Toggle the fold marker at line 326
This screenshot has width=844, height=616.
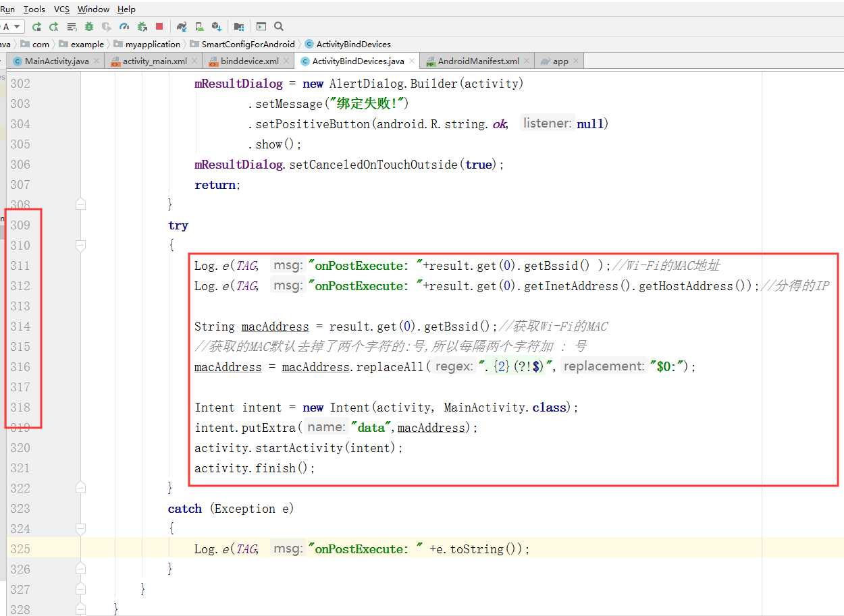81,568
